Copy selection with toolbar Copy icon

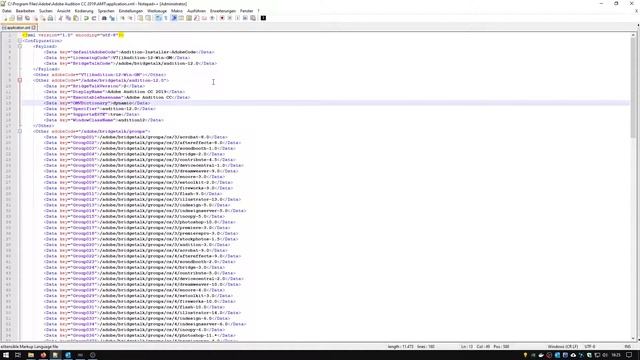(68, 18)
